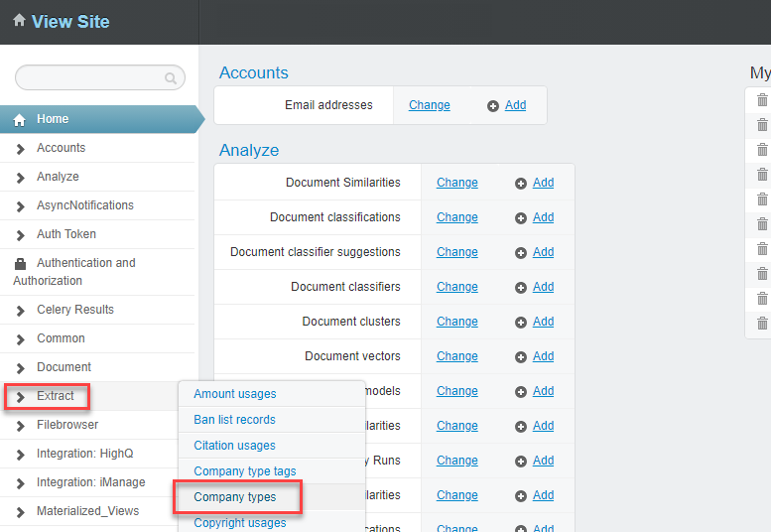Select Amount usages from submenu
Screen dimensions: 771x532
point(235,394)
